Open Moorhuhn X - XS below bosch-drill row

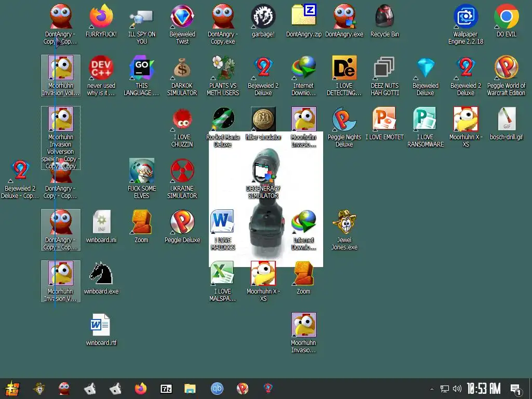click(x=465, y=128)
